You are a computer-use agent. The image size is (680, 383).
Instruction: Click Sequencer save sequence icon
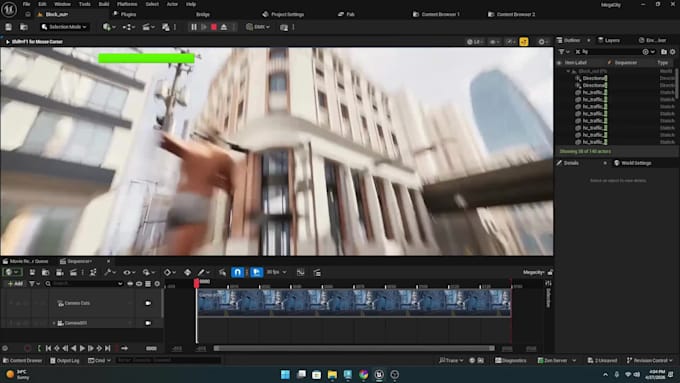(32, 272)
